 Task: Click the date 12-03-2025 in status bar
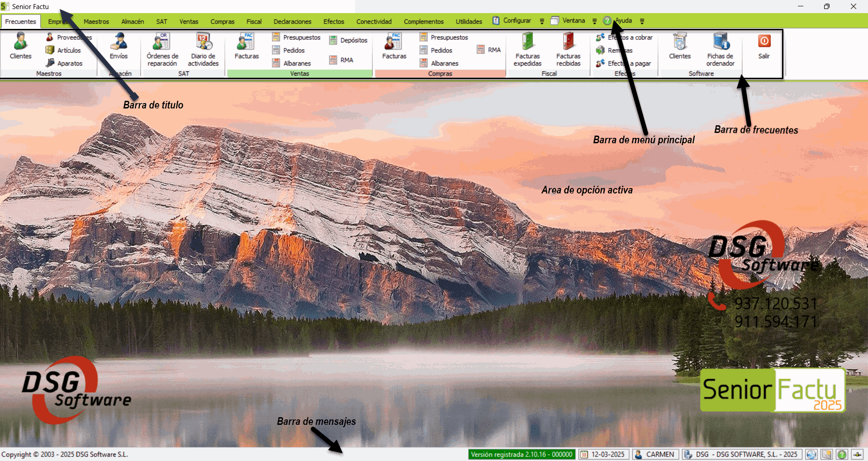(x=603, y=454)
